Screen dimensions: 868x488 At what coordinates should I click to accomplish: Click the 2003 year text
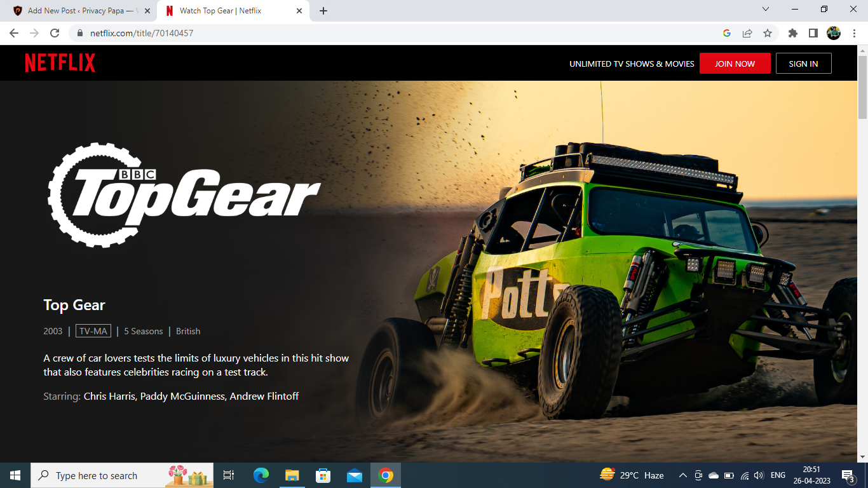[53, 331]
